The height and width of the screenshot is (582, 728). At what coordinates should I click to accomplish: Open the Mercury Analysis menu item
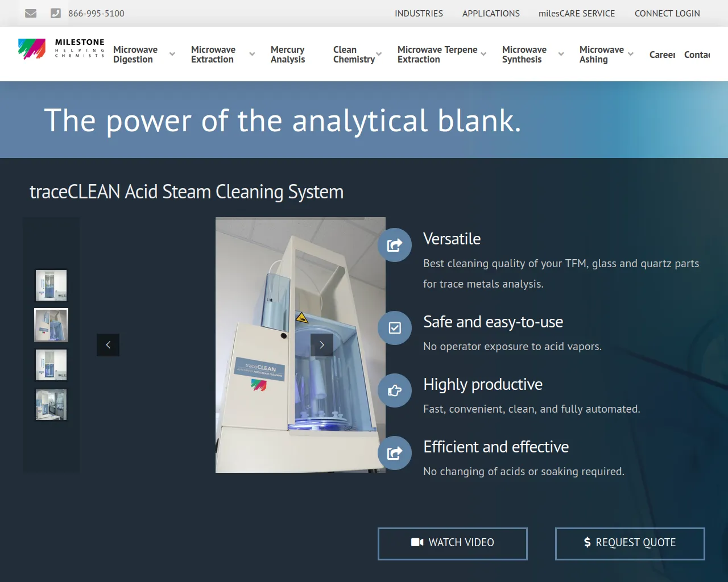[x=288, y=55]
